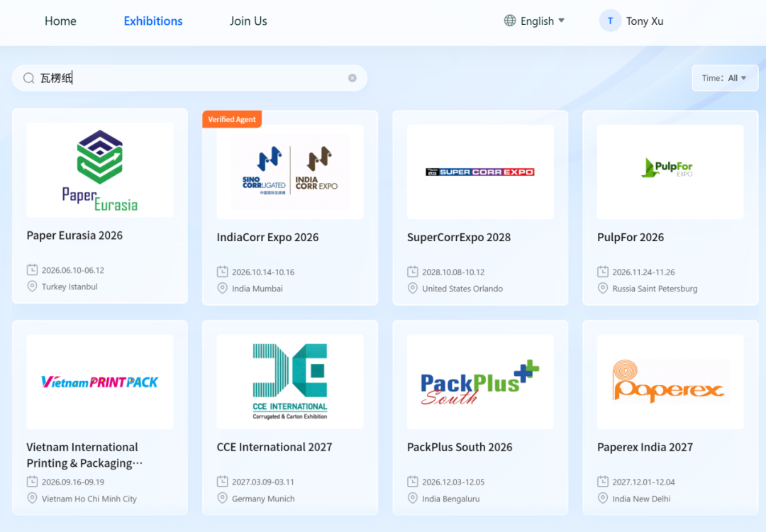This screenshot has height=532, width=766.
Task: Open the Tony Xu account name
Action: tap(644, 21)
